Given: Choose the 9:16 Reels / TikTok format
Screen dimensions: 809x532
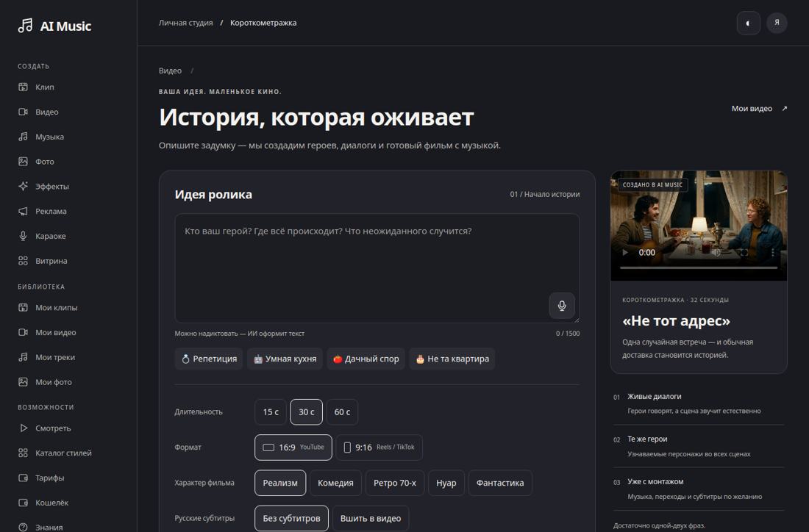Looking at the screenshot, I should pos(379,447).
